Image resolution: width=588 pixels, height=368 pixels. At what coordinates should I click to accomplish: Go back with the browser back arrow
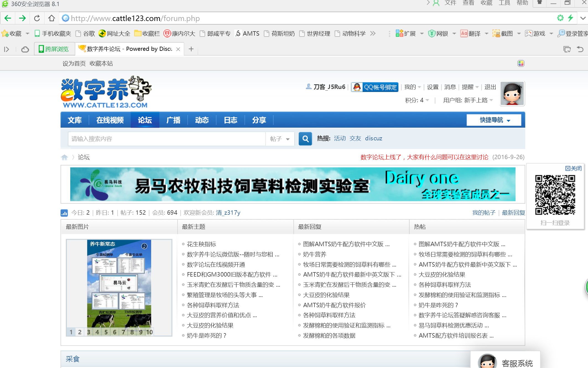click(x=8, y=19)
